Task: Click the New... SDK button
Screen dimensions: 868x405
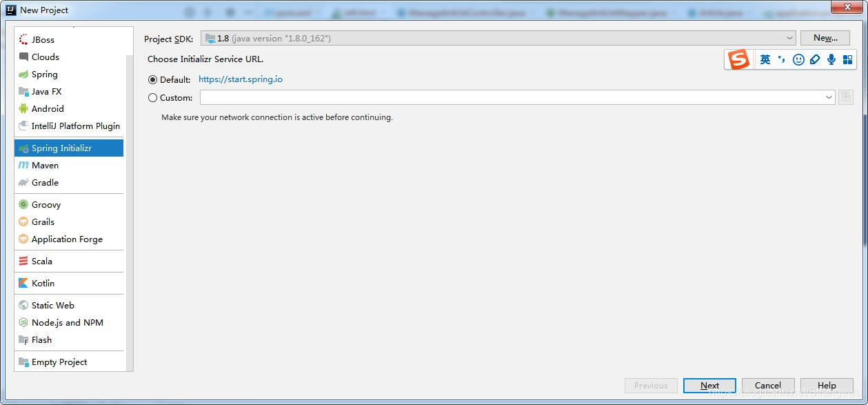Action: [x=825, y=38]
